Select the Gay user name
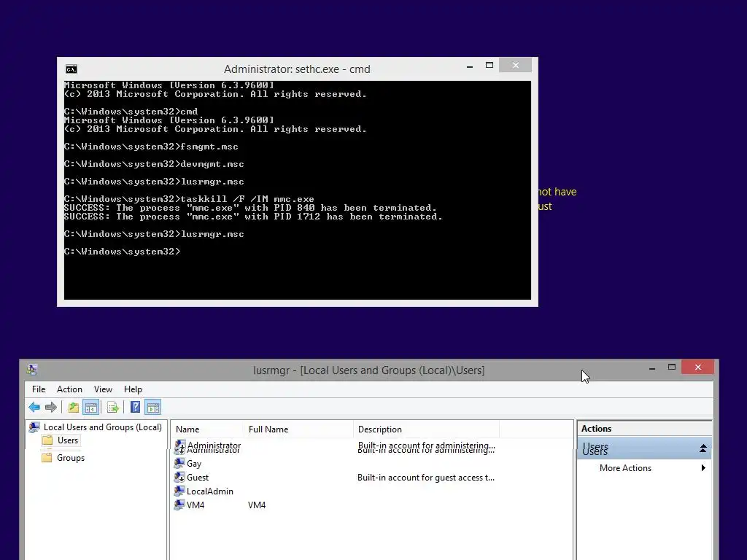747x560 pixels. [x=194, y=463]
